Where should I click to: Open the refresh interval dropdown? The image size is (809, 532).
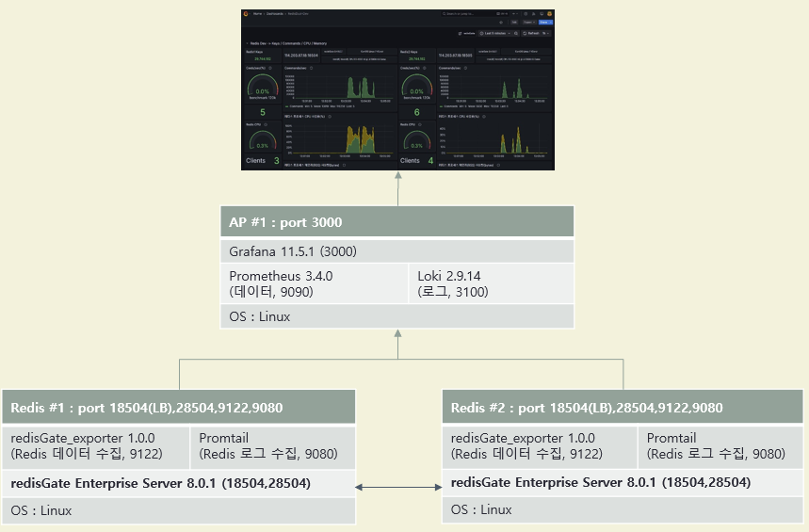pyautogui.click(x=543, y=33)
